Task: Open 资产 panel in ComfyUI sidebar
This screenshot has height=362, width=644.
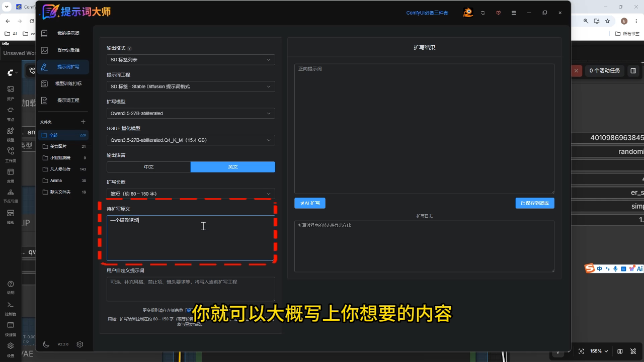Action: coord(11,93)
